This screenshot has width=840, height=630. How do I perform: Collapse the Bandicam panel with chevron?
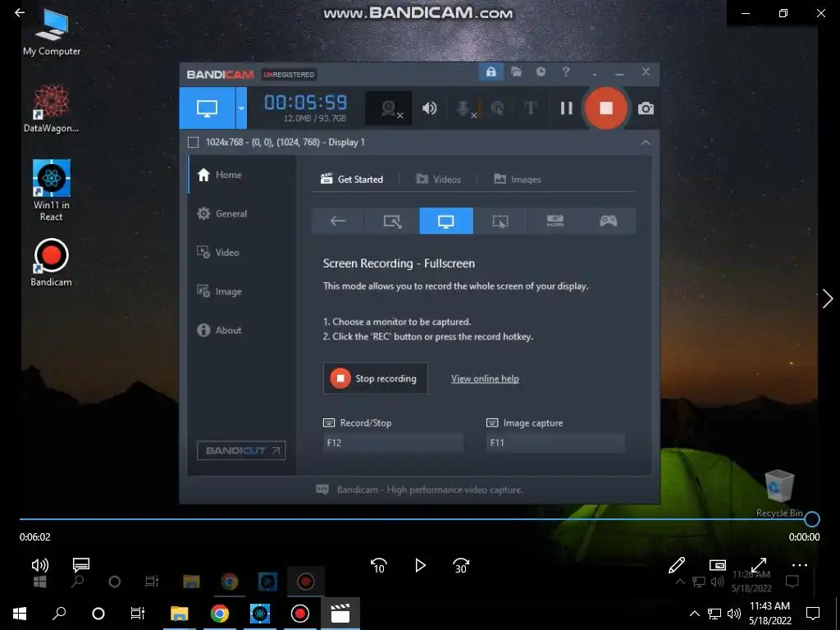(x=646, y=143)
